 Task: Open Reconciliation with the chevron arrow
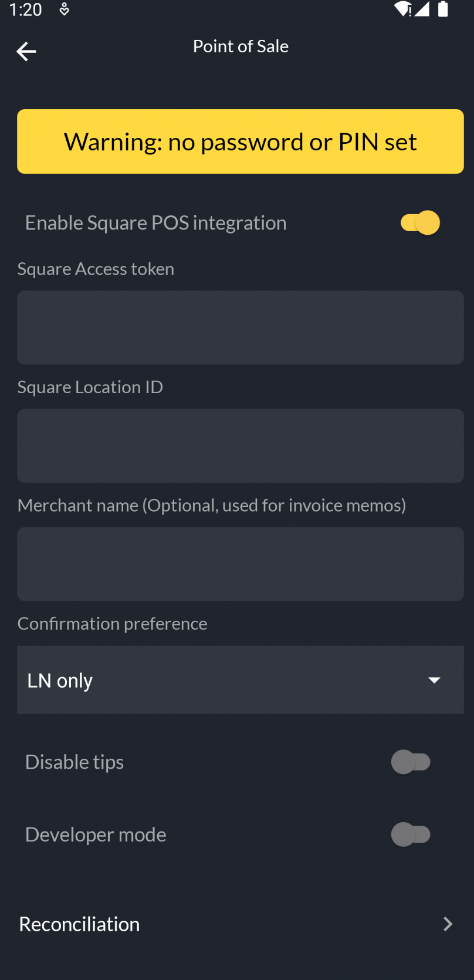[x=448, y=924]
